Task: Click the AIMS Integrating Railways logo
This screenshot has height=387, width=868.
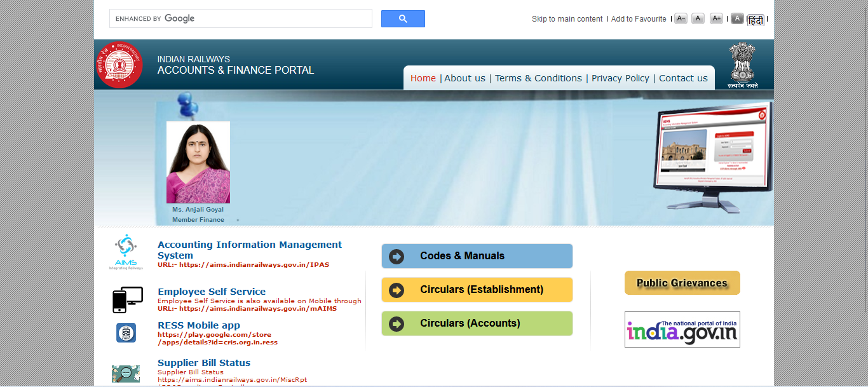Action: pos(126,252)
